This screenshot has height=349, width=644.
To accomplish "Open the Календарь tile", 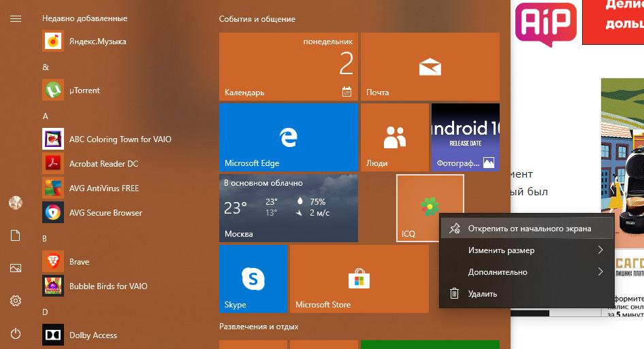I will (x=289, y=67).
